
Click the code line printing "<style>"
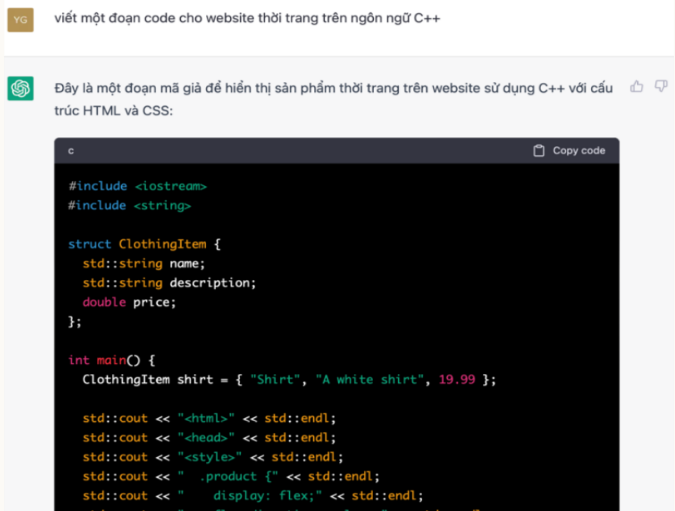coord(212,457)
